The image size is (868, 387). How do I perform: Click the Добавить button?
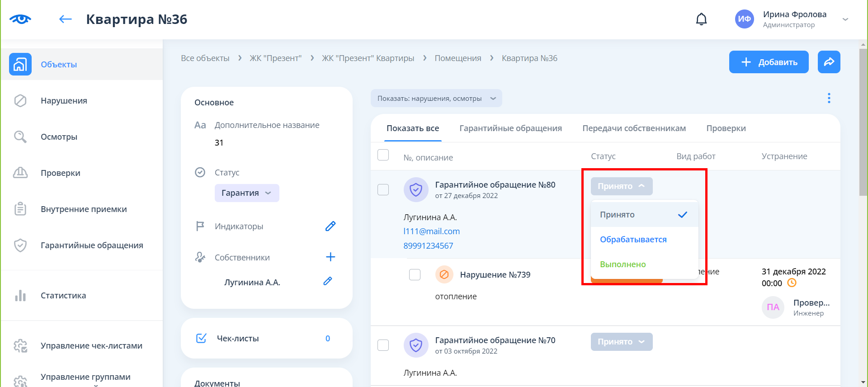pos(769,62)
